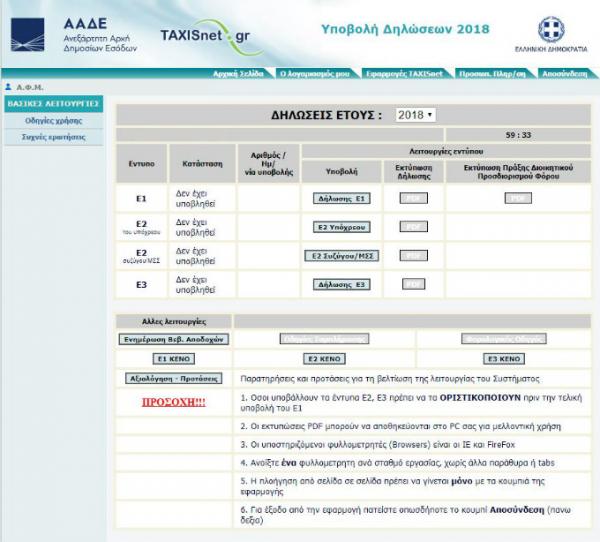Click the Αξιολόγηση - Προτάσεις button
The width and height of the screenshot is (600, 542).
[x=174, y=380]
